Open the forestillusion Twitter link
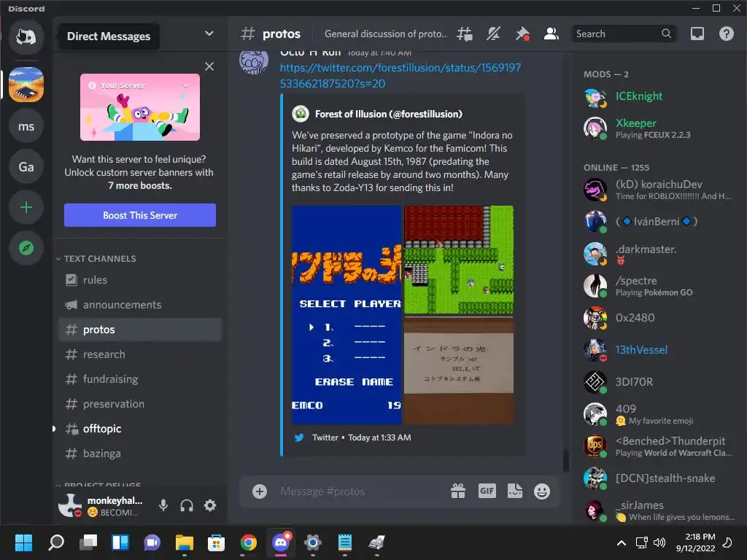The height and width of the screenshot is (560, 747). pyautogui.click(x=400, y=75)
